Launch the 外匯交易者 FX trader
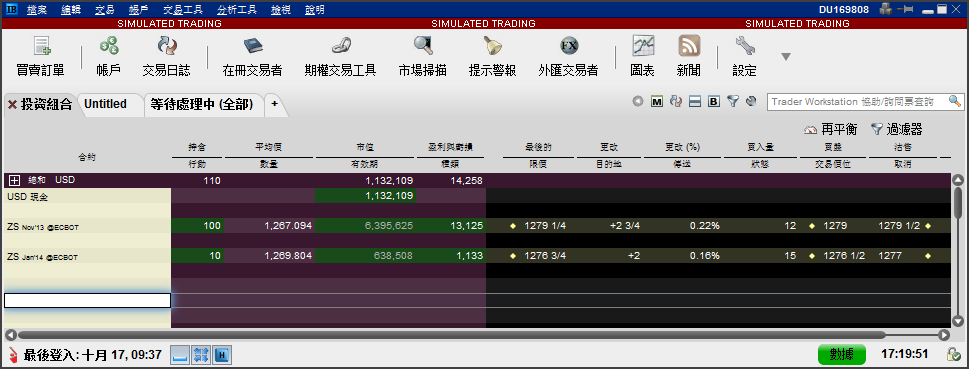Screen dimensions: 969x369 pos(568,57)
